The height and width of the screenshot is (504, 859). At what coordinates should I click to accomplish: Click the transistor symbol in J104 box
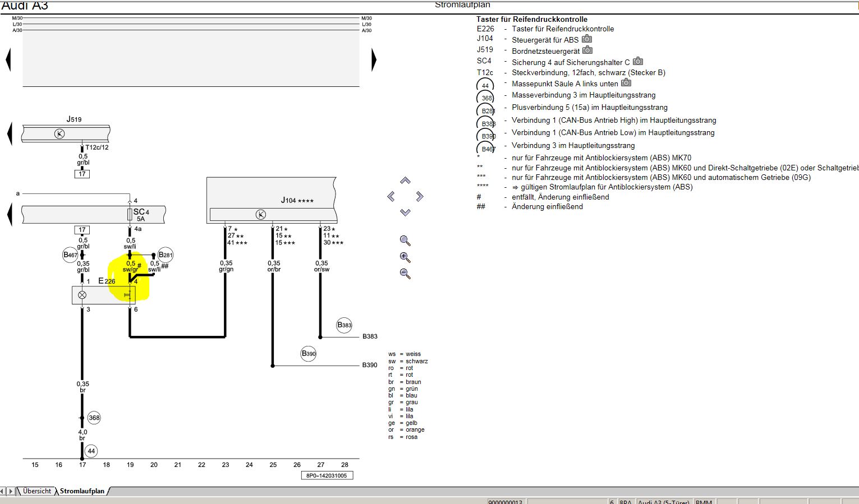tap(260, 214)
